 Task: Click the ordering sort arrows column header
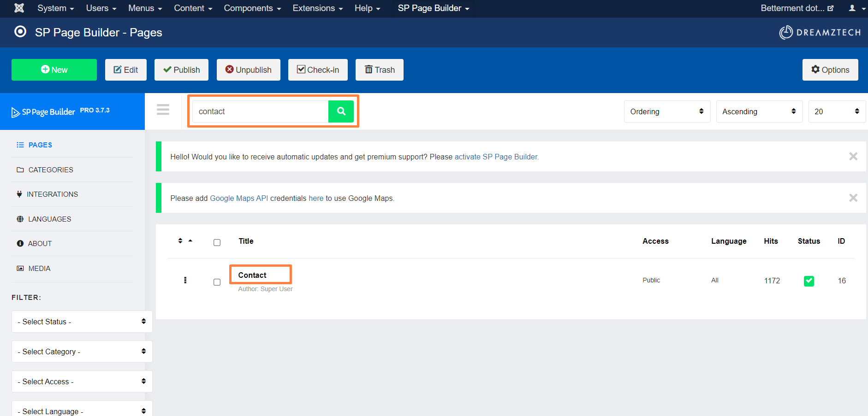[x=185, y=241]
